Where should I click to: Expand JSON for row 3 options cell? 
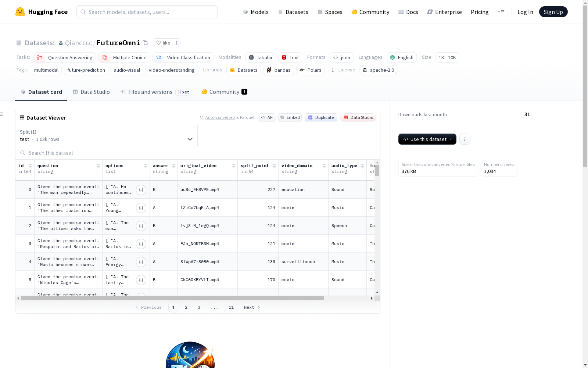point(141,244)
